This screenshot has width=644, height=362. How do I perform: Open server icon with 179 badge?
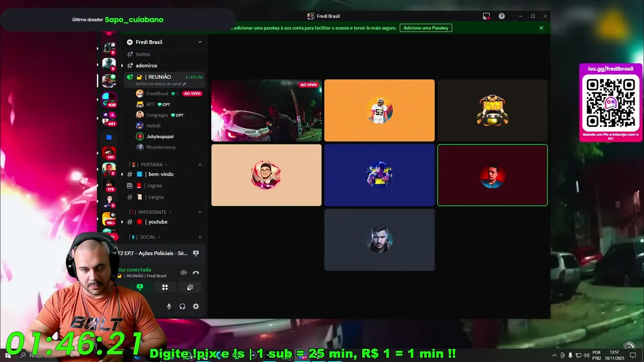pos(109,185)
